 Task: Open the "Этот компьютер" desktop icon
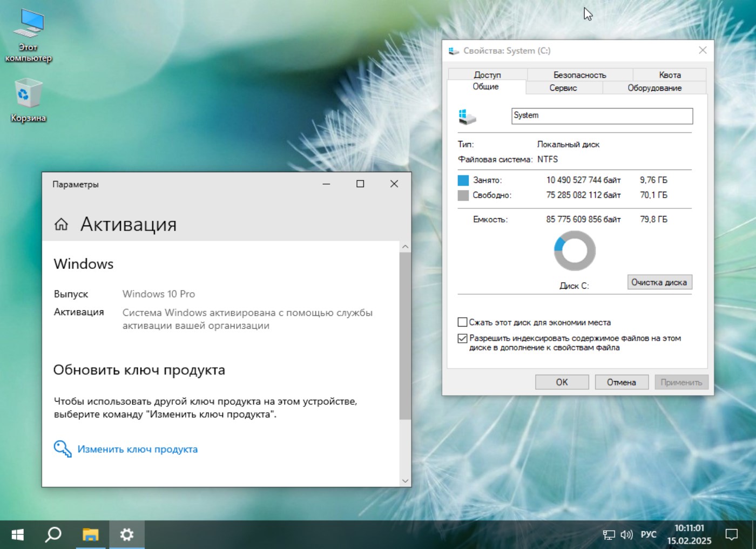(29, 37)
